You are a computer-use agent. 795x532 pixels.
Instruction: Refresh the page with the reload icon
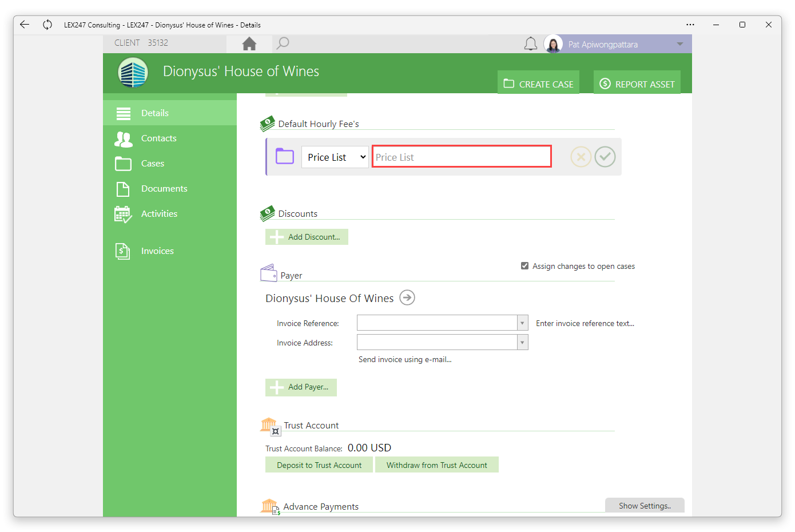(47, 25)
